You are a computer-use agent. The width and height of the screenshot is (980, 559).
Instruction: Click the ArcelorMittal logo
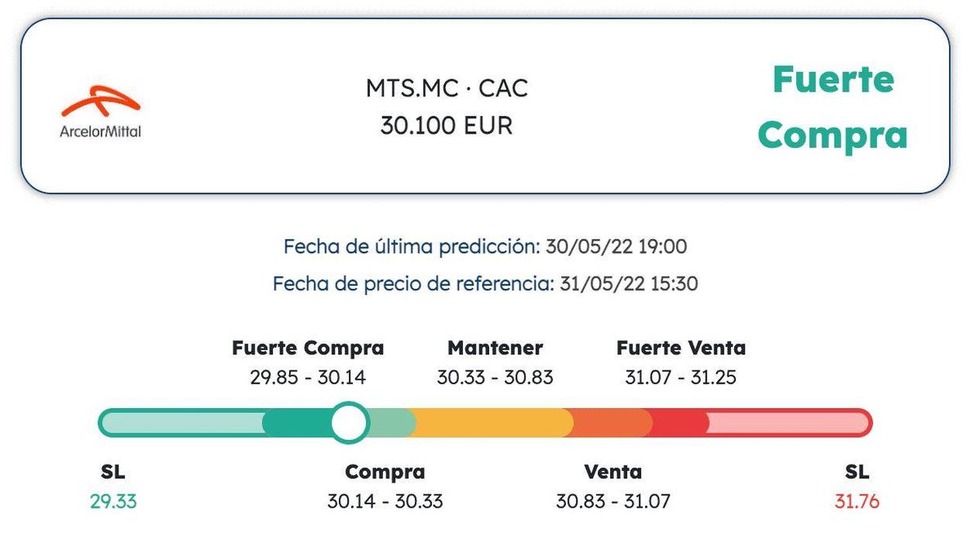click(x=100, y=112)
